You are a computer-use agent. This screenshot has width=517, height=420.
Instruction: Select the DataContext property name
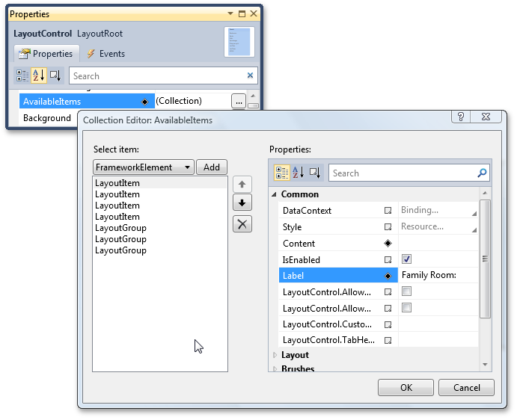(x=307, y=211)
